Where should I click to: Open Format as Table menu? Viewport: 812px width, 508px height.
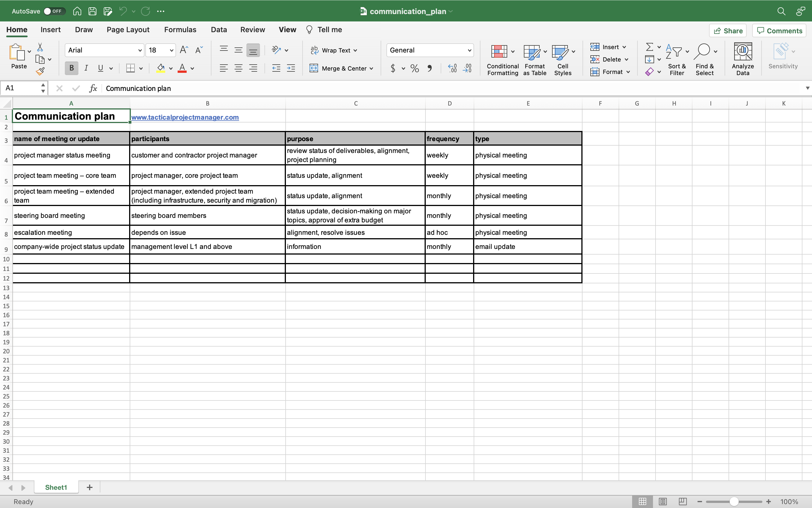[x=535, y=60]
